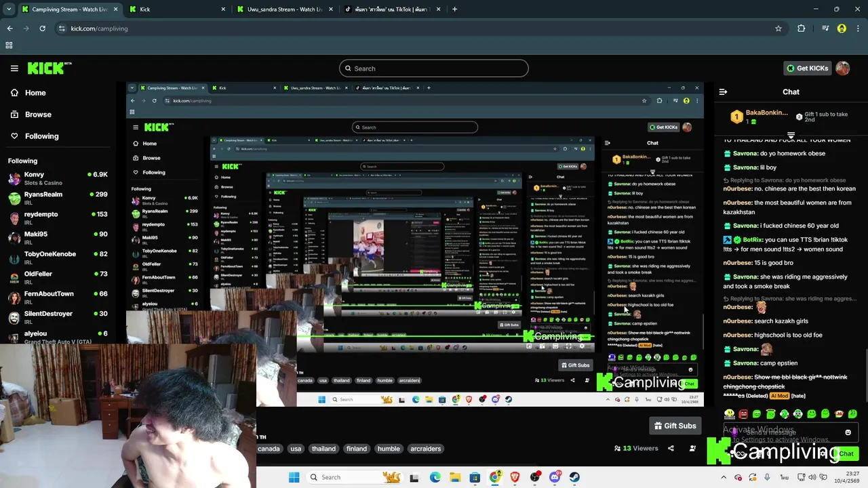Viewport: 868px width, 488px height.
Task: Open TobyOneKenobe channel in sidebar
Action: tap(58, 258)
